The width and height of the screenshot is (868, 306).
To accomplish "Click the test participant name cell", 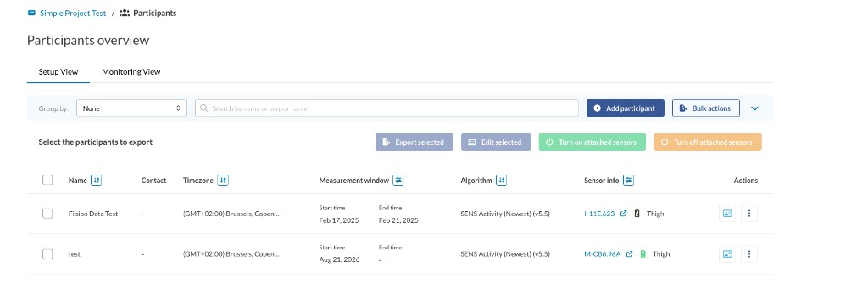I will [75, 254].
